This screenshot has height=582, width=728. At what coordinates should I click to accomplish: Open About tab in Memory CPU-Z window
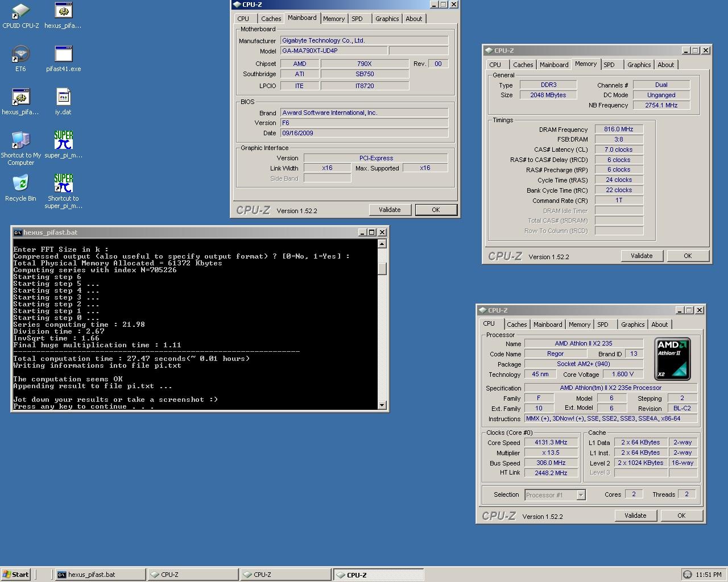[x=666, y=65]
